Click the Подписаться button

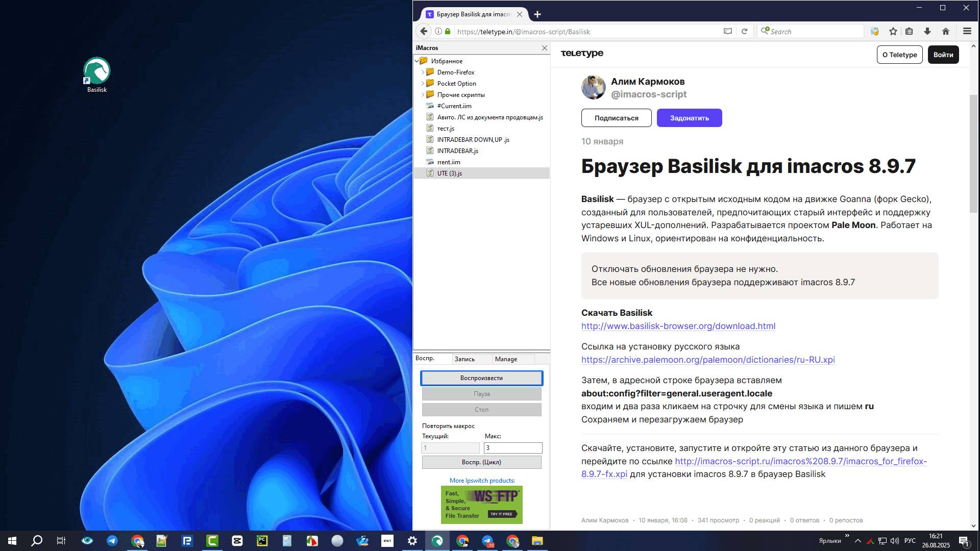(616, 118)
